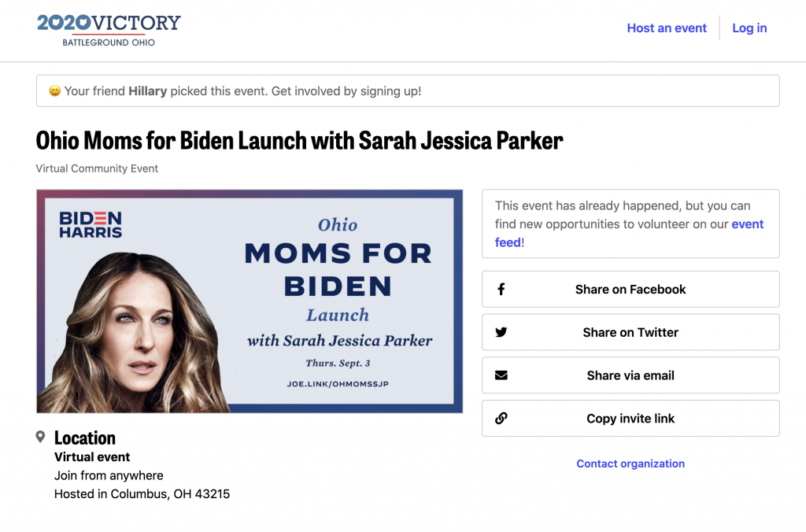Viewport: 806px width, 532px height.
Task: Click the email envelope icon
Action: (x=501, y=375)
